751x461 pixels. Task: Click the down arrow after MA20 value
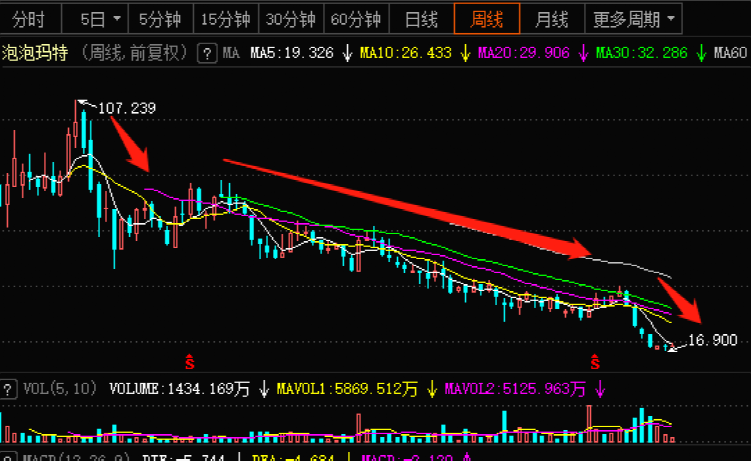click(583, 53)
